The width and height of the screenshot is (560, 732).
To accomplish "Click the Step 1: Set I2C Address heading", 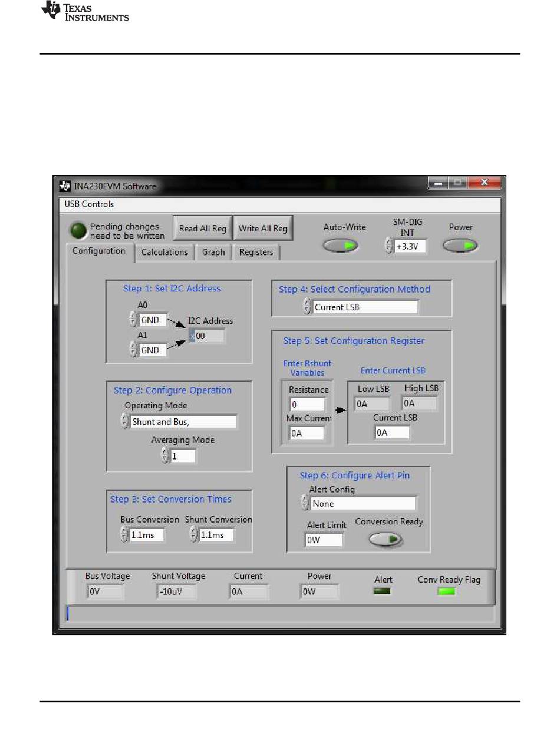I will pos(172,288).
